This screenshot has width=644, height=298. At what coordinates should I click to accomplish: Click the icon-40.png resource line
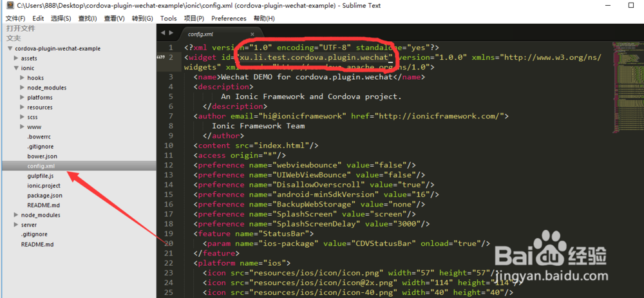tap(357, 292)
